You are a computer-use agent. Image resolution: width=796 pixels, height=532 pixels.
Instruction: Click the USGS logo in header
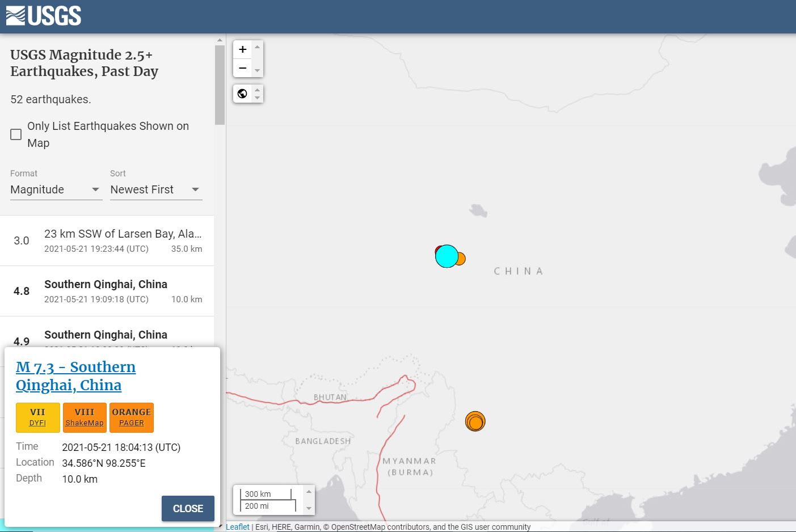(x=44, y=16)
